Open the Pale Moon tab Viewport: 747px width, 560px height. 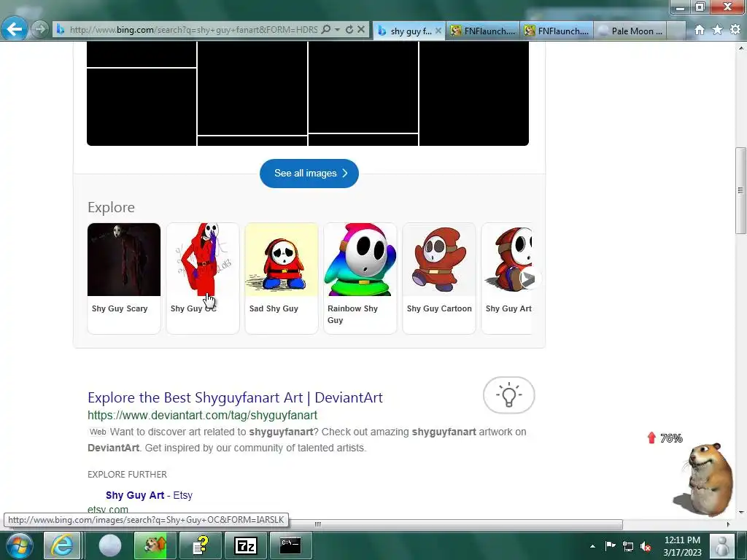click(630, 31)
